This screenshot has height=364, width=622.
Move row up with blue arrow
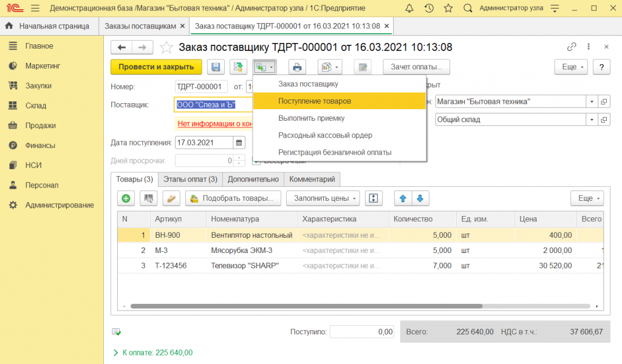[x=402, y=198]
